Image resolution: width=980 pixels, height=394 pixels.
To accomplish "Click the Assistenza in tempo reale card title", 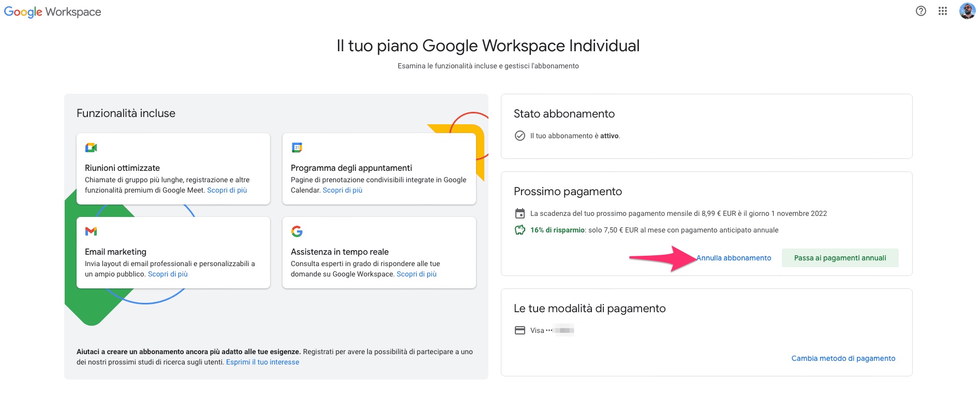I will [x=339, y=252].
